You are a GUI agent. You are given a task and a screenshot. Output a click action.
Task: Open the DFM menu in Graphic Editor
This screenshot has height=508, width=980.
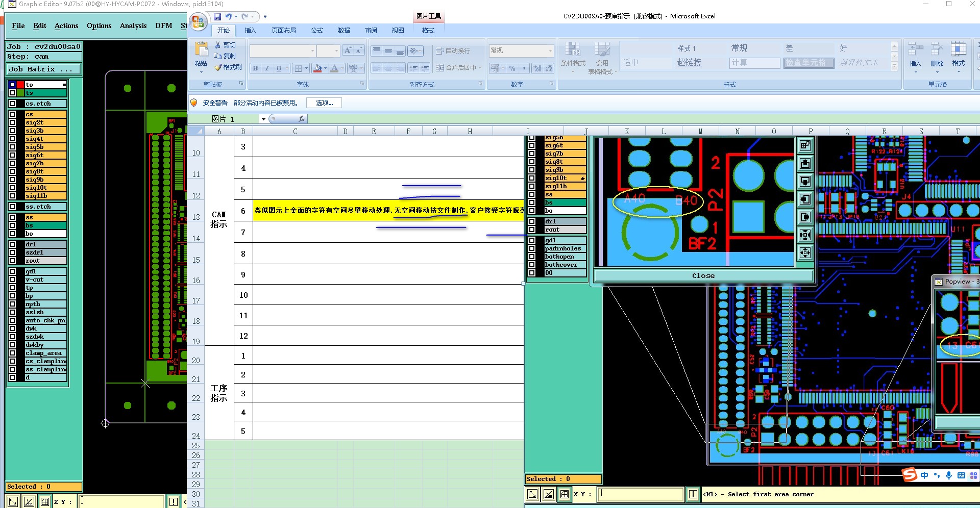point(164,26)
